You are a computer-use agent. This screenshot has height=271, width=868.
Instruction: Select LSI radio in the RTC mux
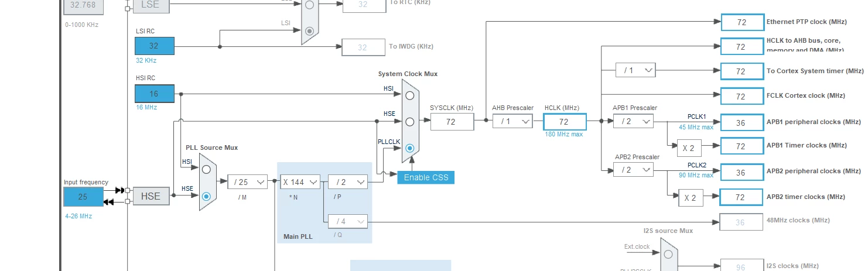[310, 30]
